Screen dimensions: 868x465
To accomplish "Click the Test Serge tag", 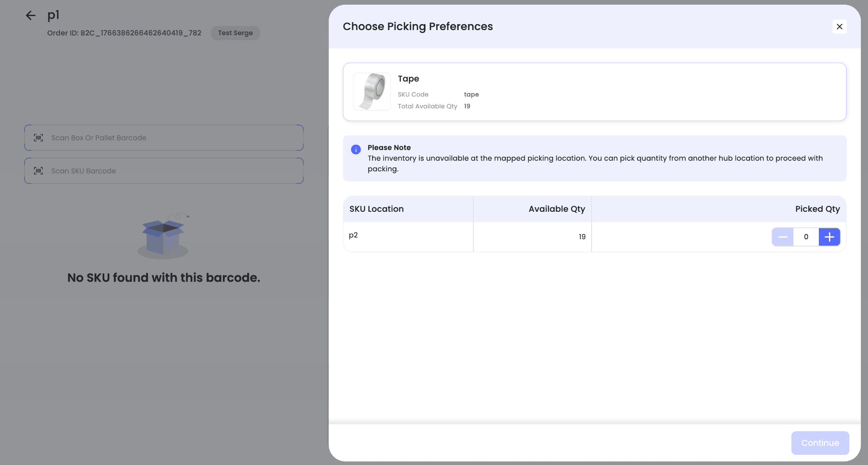I will point(235,33).
